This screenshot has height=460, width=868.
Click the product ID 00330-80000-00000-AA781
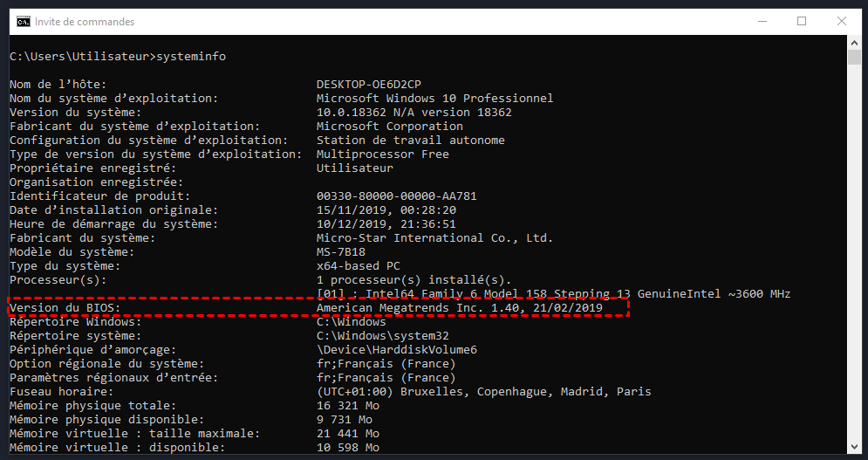[x=396, y=196]
